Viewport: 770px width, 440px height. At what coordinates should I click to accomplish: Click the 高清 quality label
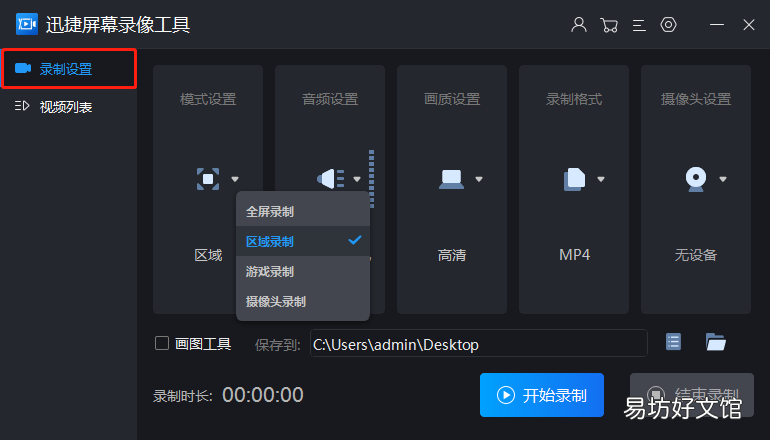pos(452,255)
